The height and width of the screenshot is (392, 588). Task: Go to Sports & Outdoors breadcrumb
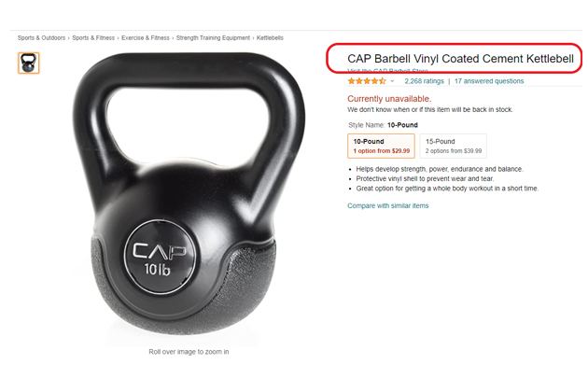pyautogui.click(x=41, y=38)
